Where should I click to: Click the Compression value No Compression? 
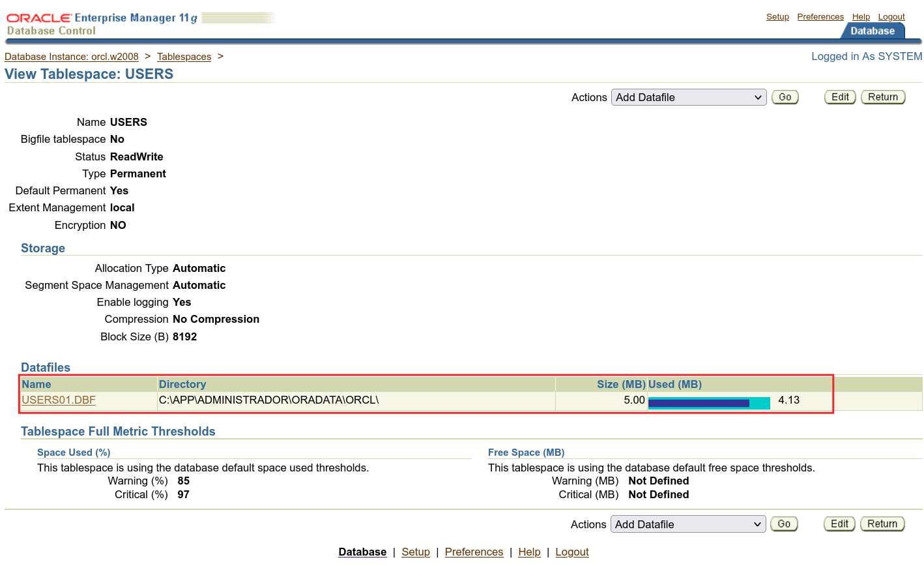(x=216, y=320)
